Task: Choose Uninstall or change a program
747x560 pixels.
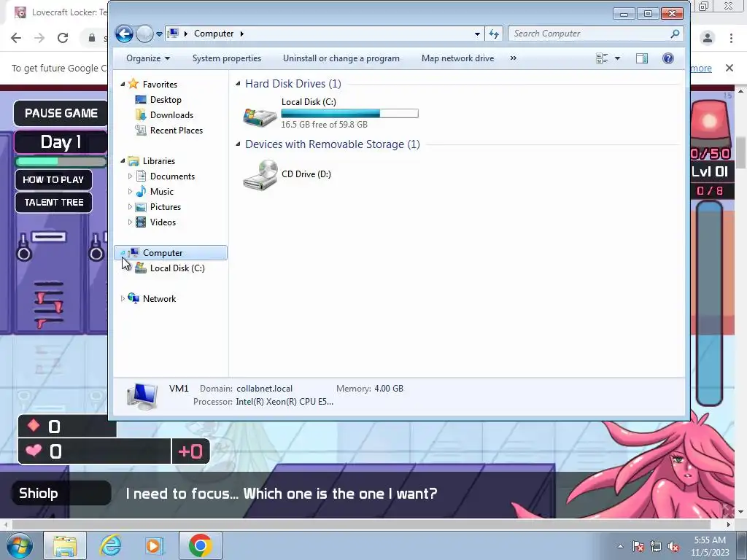Action: pos(341,58)
